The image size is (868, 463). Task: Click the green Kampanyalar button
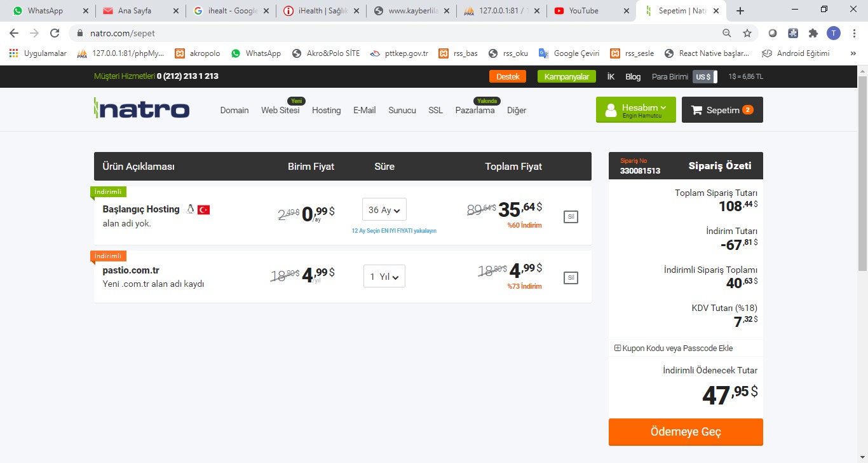click(567, 76)
